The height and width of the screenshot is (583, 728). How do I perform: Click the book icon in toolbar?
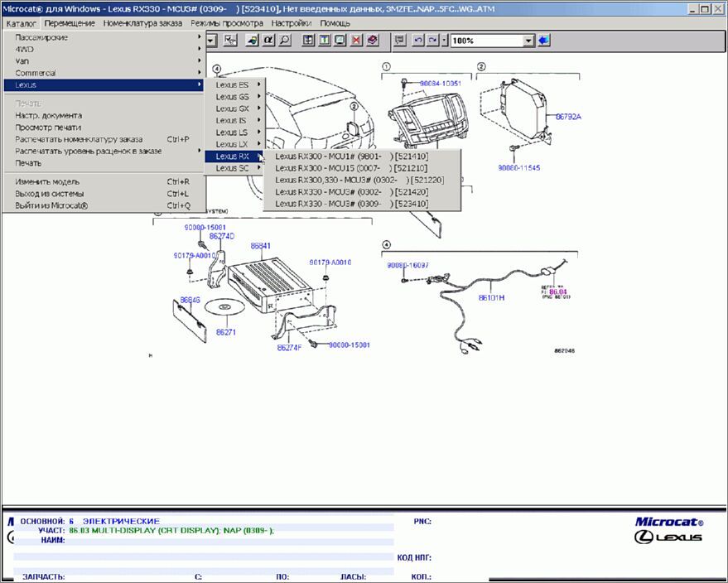pyautogui.click(x=373, y=40)
